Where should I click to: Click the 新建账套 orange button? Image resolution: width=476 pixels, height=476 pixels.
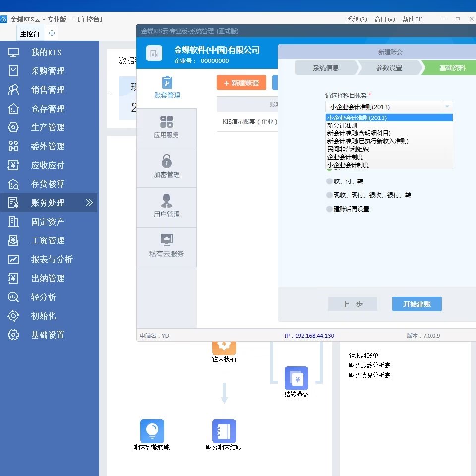coord(241,83)
